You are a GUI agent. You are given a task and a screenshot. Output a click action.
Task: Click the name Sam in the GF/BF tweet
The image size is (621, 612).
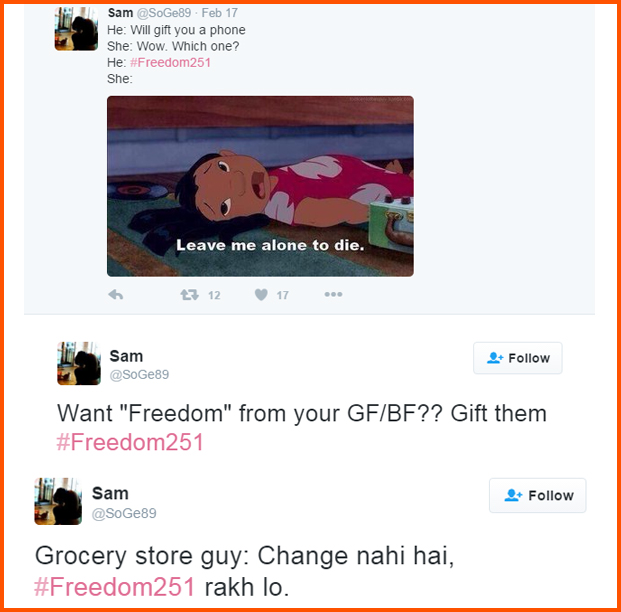[126, 356]
